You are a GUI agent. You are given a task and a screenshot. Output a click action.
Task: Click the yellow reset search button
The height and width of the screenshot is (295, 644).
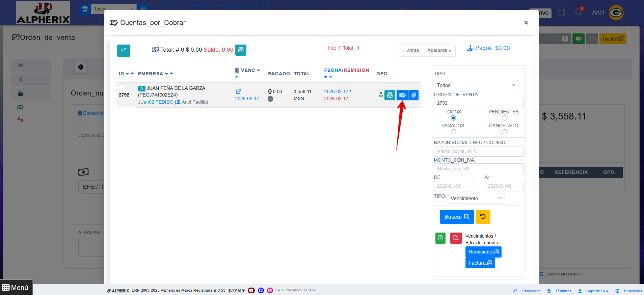coord(483,217)
